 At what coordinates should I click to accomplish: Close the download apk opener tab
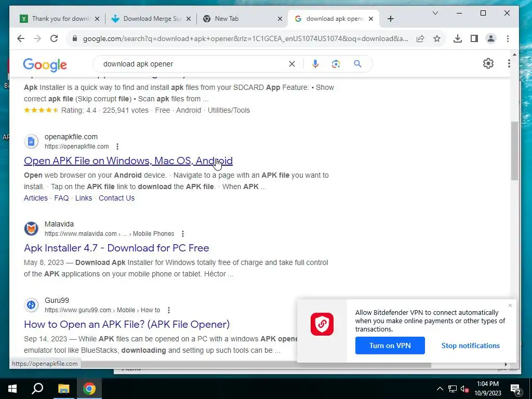(x=371, y=19)
